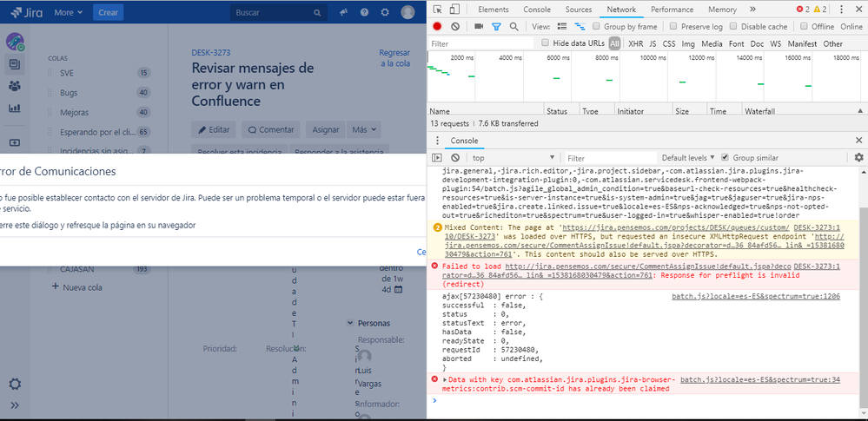Show more DevTools tabs chevron
This screenshot has width=868, height=421.
pos(752,10)
